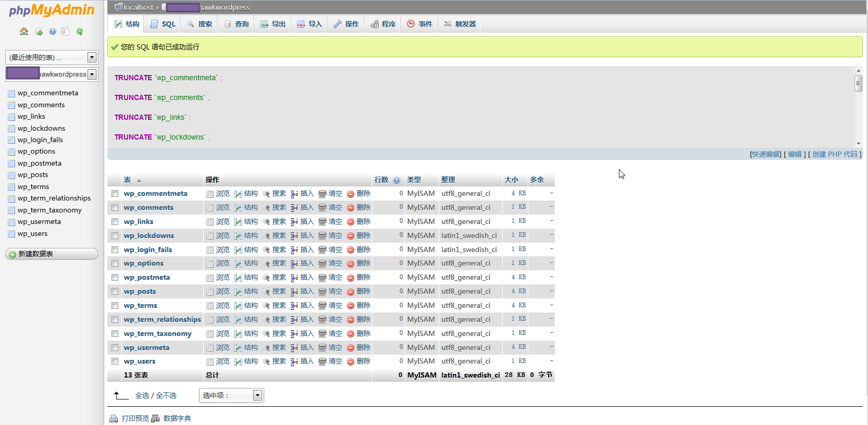Screen dimensions: 868x425
Task: Click table icon beside wp_usermeta in sidebar
Action: (11, 222)
